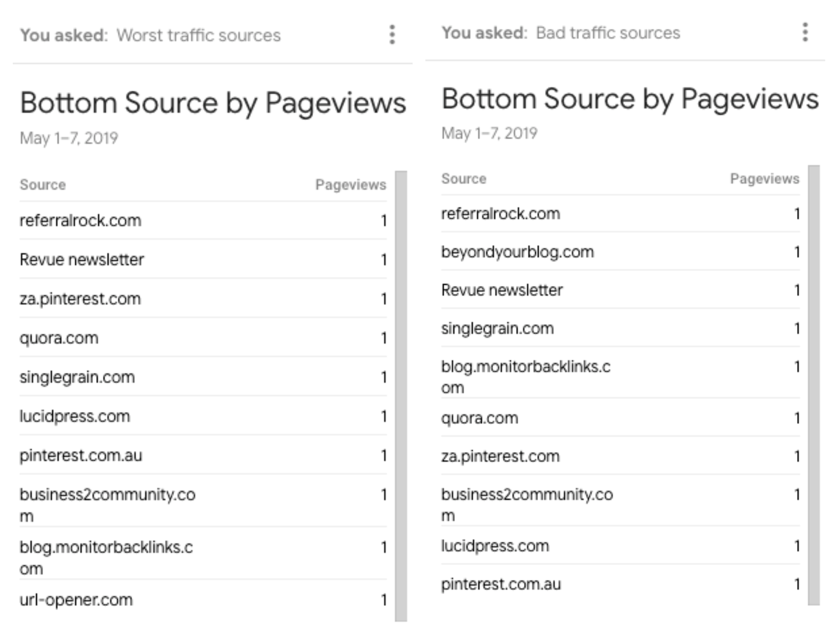Click the 'Worst traffic sources' query text
Image resolution: width=838 pixels, height=644 pixels.
tap(199, 35)
